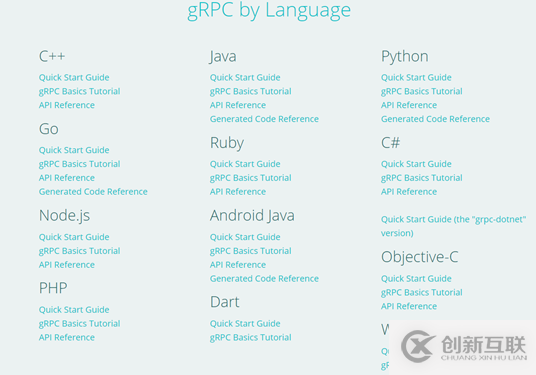Click the Java section heading
Viewport: 536px width, 375px height.
pyautogui.click(x=223, y=57)
